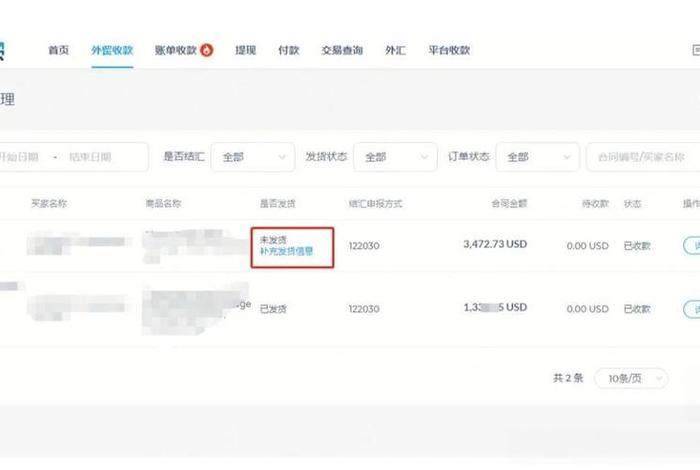Click 0.00 USD in the 已发货 row
Viewport: 700px width, 470px height.
[x=588, y=308]
